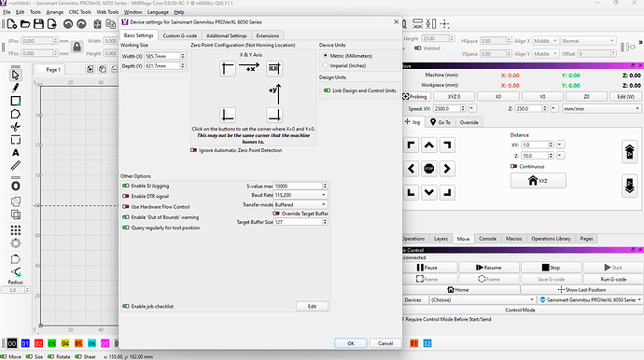Screen dimensions: 644x360
Task: Open a file with folder icon
Action: pyautogui.click(x=25, y=24)
